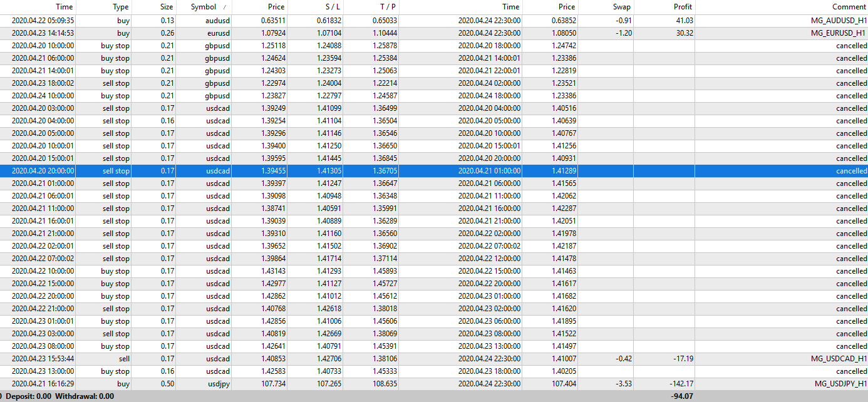Image resolution: width=868 pixels, height=402 pixels.
Task: Click the usdjpy open price 107.734
Action: [272, 384]
